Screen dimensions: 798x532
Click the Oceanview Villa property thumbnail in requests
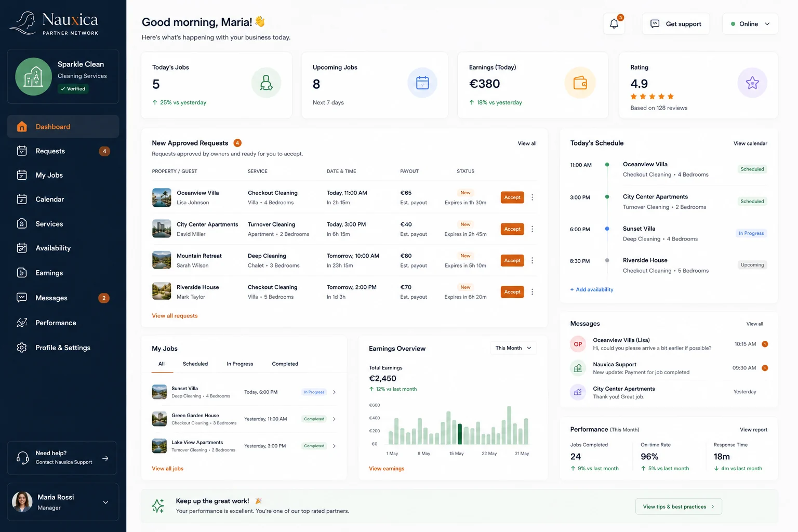pos(162,197)
